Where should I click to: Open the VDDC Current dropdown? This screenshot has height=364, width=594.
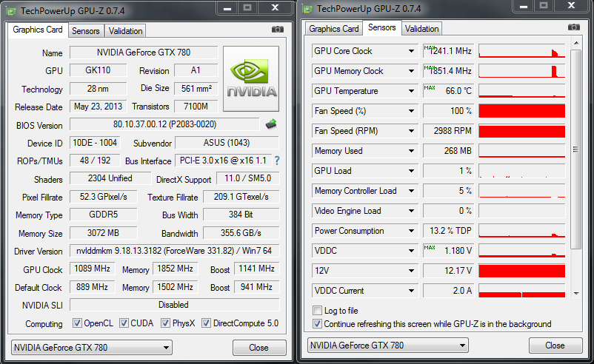tap(411, 291)
